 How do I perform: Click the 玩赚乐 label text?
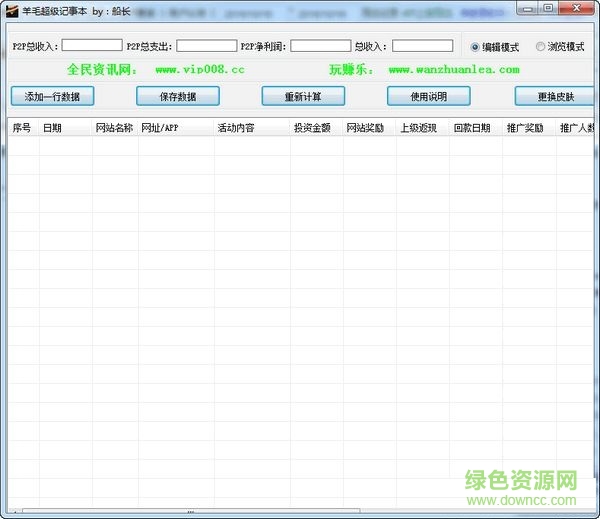point(351,70)
